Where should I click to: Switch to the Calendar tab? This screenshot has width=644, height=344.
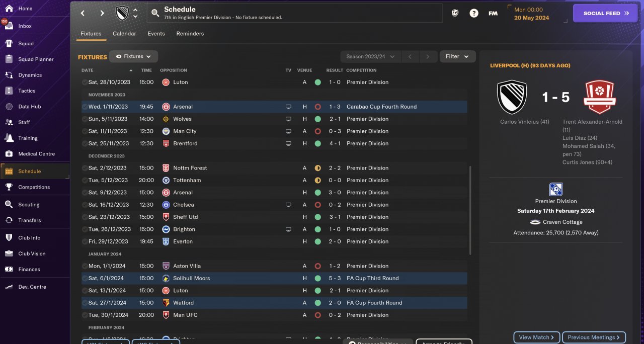point(124,34)
